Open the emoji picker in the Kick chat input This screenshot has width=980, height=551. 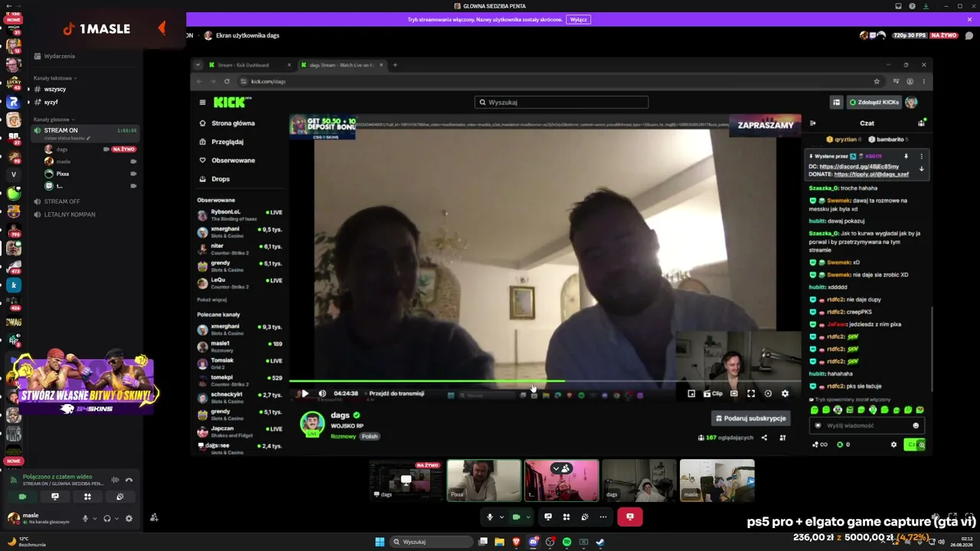tap(916, 425)
